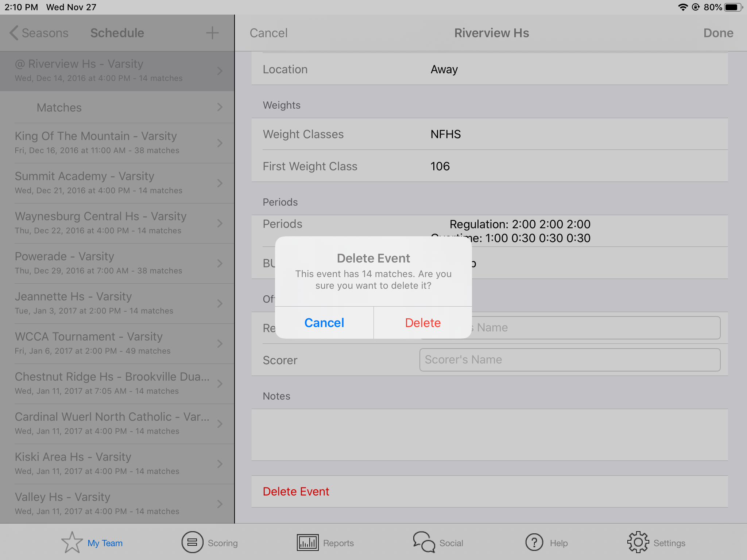The height and width of the screenshot is (560, 747).
Task: Tap the orientation lock status icon
Action: point(696,7)
